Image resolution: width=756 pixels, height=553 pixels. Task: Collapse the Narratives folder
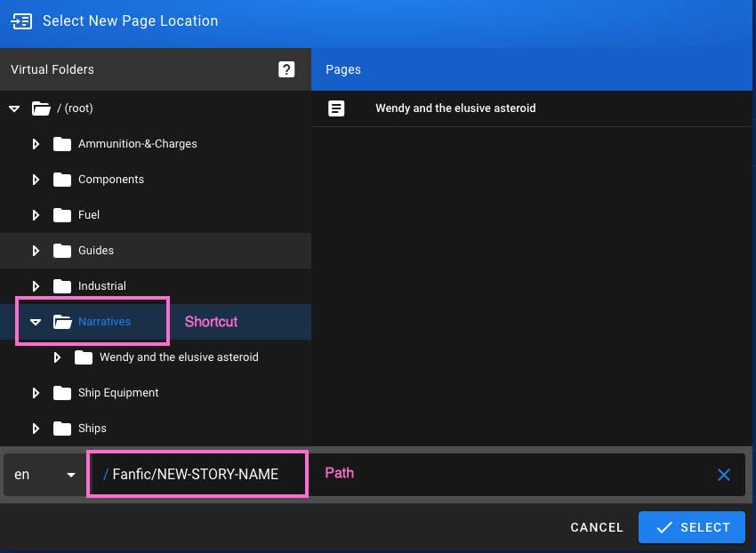[x=36, y=322]
